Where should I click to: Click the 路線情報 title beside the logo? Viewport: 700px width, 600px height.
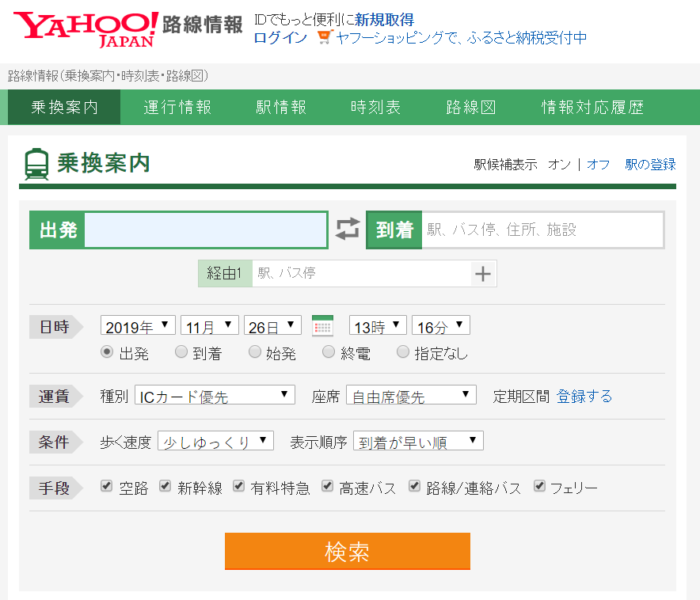(x=202, y=25)
